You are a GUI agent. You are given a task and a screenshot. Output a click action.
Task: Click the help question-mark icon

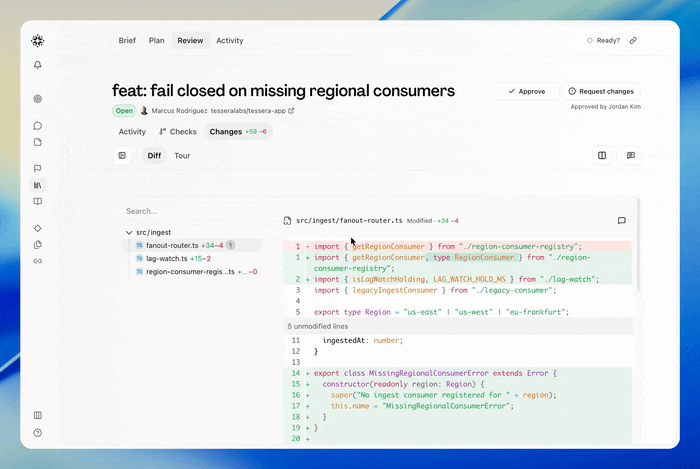[38, 432]
